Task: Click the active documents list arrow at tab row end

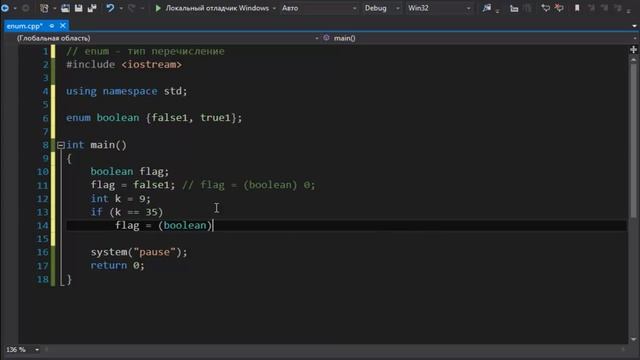Action: pos(634,26)
